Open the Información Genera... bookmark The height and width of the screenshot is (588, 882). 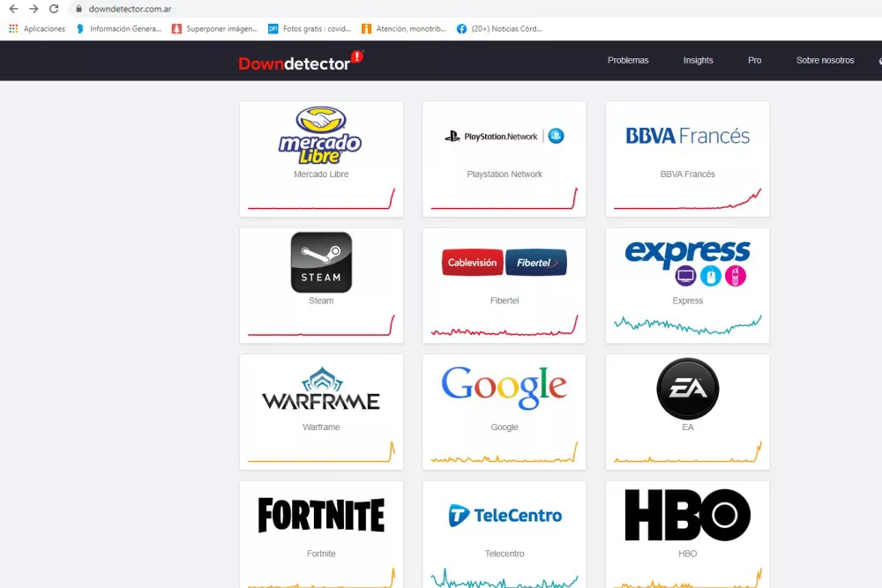pyautogui.click(x=119, y=29)
